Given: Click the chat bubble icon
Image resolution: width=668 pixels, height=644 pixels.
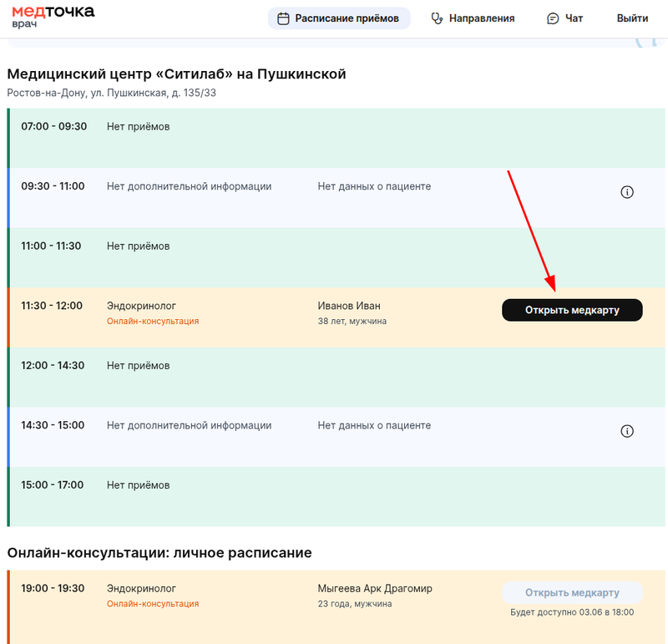Looking at the screenshot, I should tap(553, 18).
